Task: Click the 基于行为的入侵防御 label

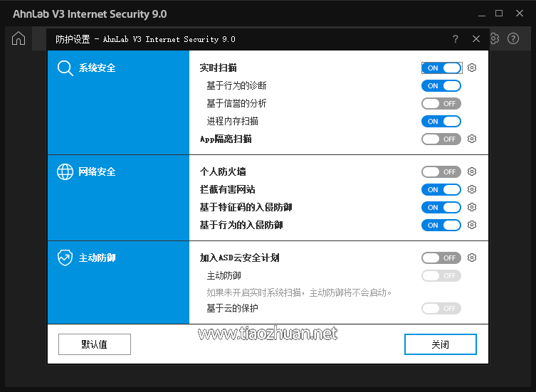Action: point(241,226)
